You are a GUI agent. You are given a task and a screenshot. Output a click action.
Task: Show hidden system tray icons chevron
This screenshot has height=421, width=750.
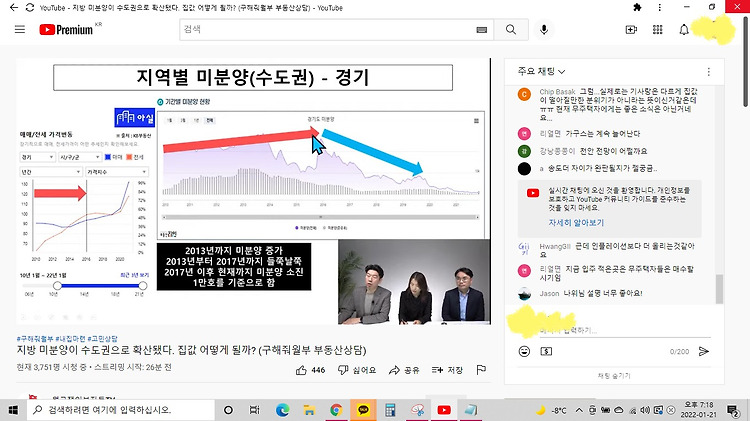(x=579, y=410)
